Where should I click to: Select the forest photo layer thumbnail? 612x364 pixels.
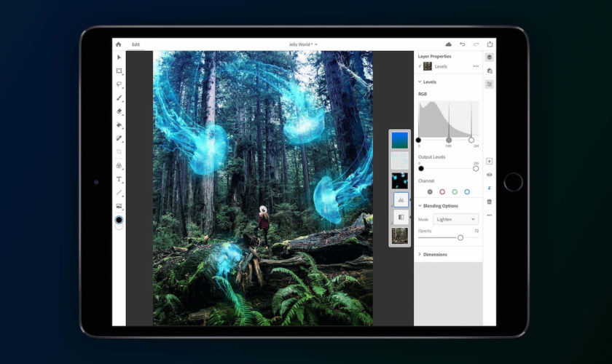click(x=399, y=235)
